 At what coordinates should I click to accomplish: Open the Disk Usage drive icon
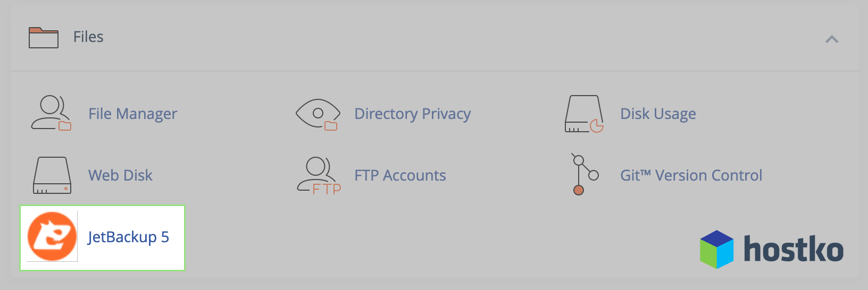[x=584, y=114]
